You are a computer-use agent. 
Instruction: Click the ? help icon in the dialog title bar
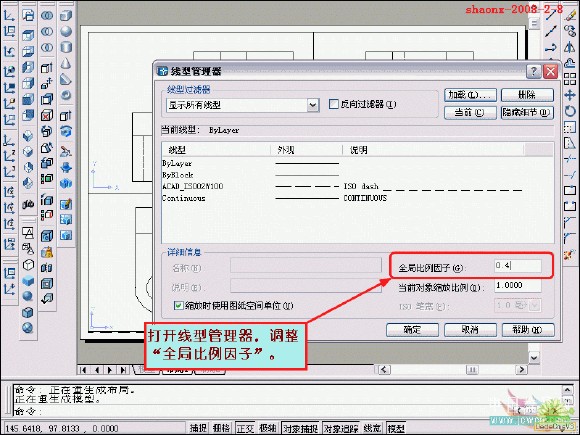click(x=533, y=71)
